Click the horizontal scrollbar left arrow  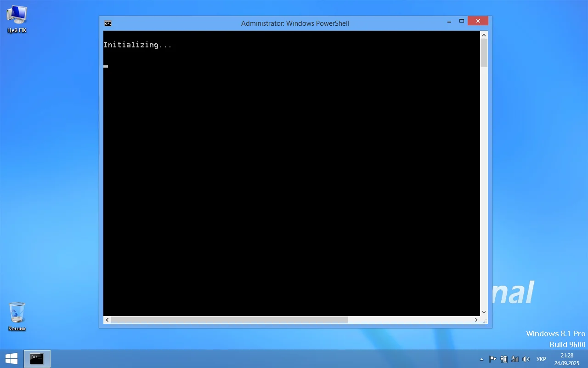click(107, 320)
